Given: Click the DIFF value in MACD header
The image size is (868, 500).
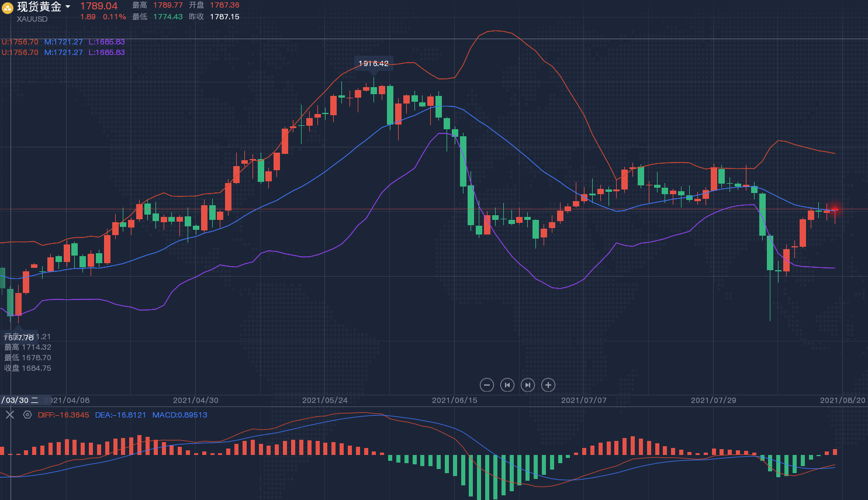Looking at the screenshot, I should click(63, 415).
